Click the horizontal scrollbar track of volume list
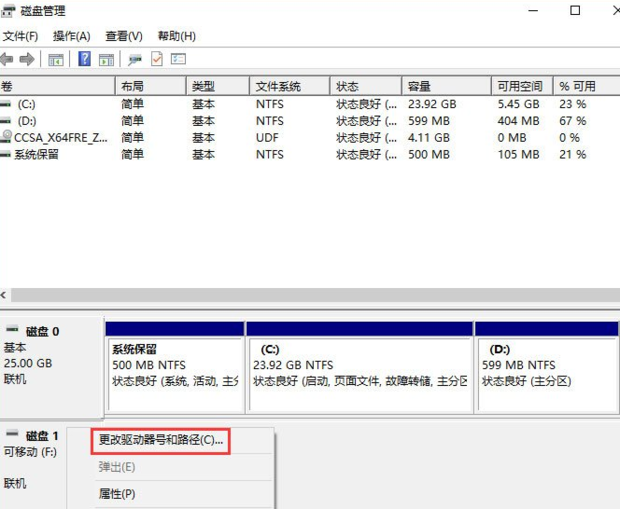This screenshot has height=509, width=620. coord(316,295)
